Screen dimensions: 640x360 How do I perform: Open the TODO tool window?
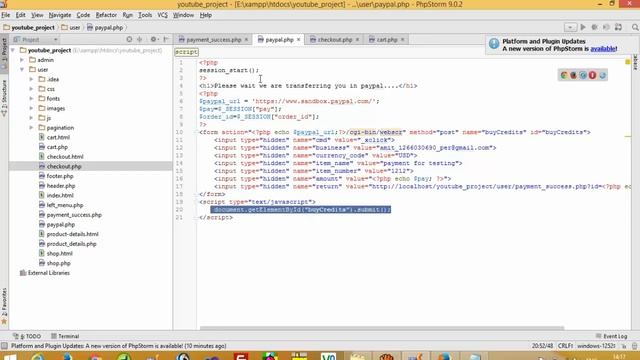click(27, 336)
